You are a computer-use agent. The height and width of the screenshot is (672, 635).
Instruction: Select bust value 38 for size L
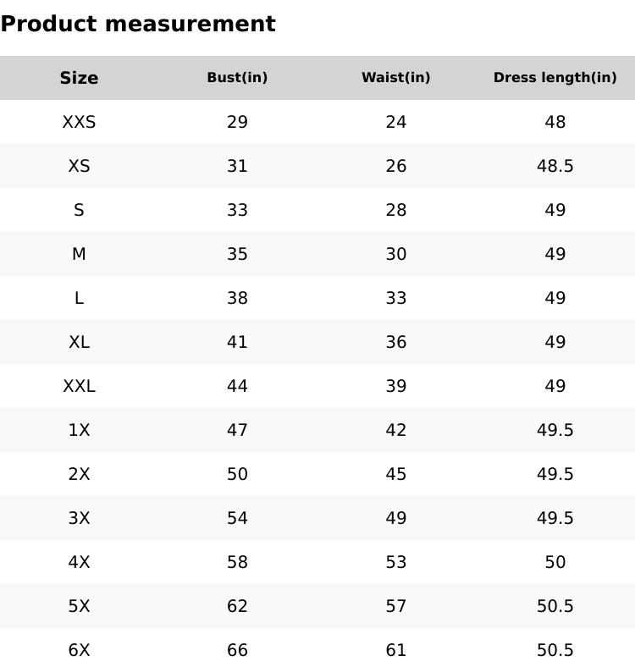coord(237,298)
